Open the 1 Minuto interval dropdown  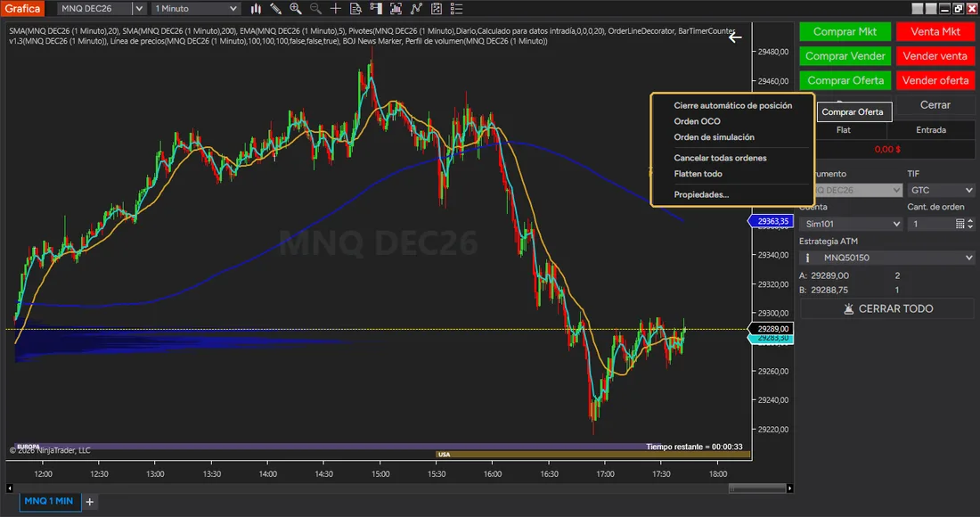(196, 9)
